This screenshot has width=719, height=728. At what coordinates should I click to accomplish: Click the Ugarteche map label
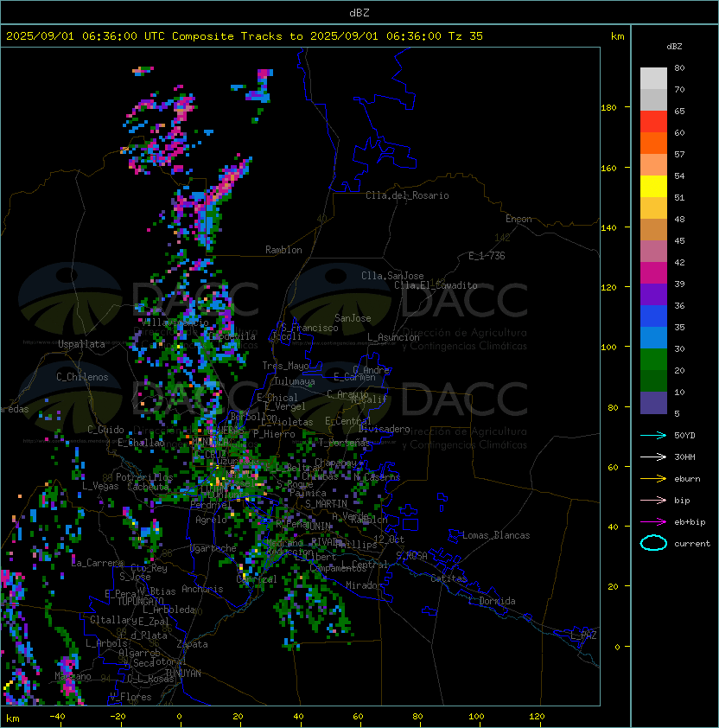point(213,548)
